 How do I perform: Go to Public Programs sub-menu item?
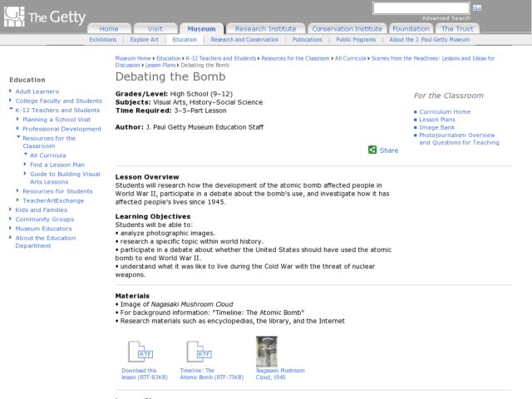356,39
